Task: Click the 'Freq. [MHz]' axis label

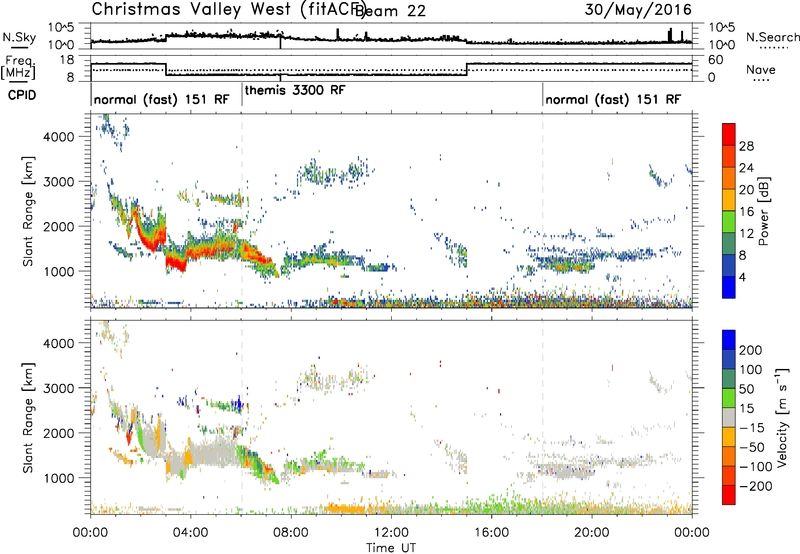Action: point(19,67)
